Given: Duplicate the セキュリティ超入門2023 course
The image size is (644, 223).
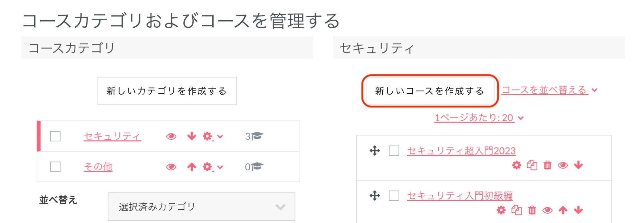Looking at the screenshot, I should click(532, 165).
